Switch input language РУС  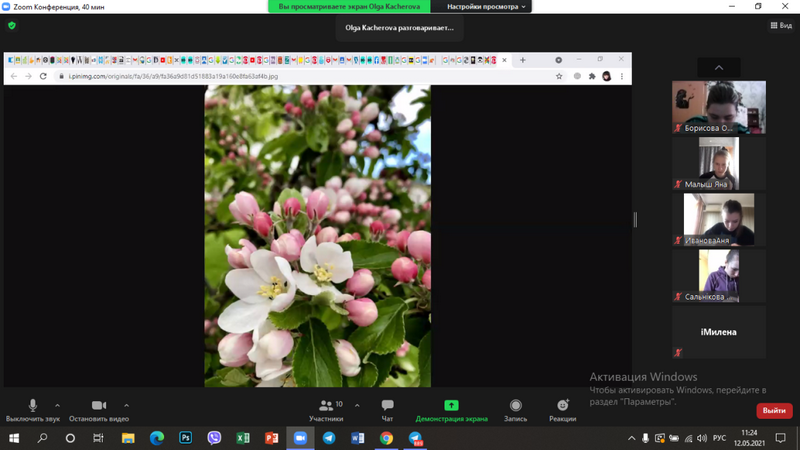point(719,438)
